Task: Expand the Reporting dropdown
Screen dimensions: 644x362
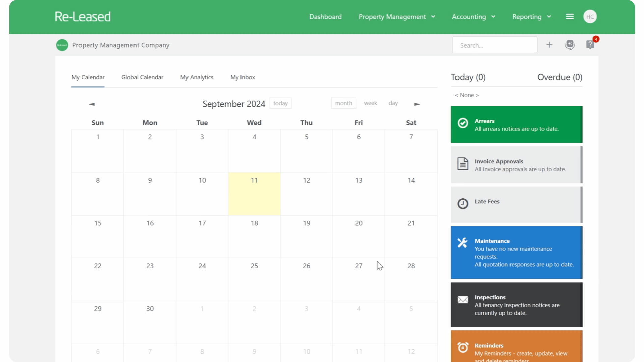Action: 532,17
